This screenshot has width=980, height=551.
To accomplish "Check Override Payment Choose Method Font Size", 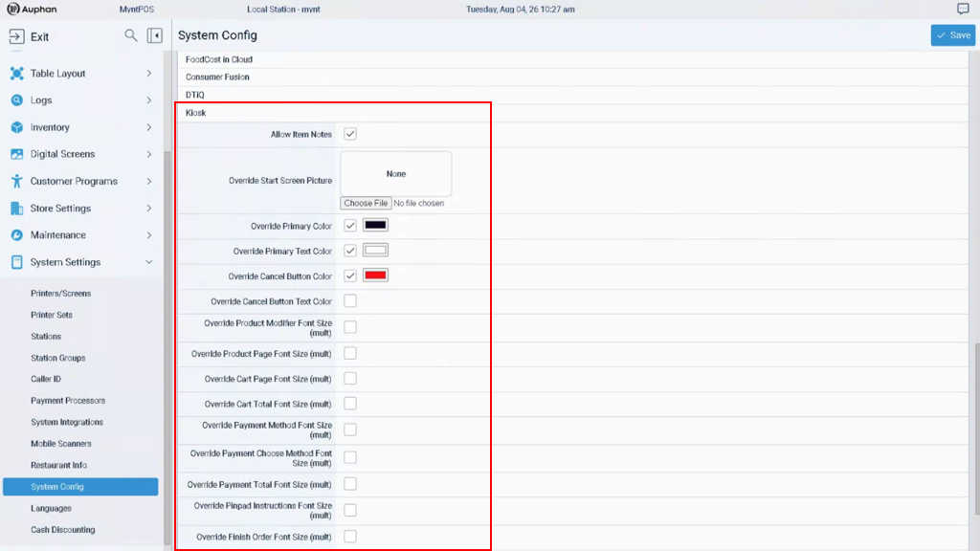I will tap(350, 458).
